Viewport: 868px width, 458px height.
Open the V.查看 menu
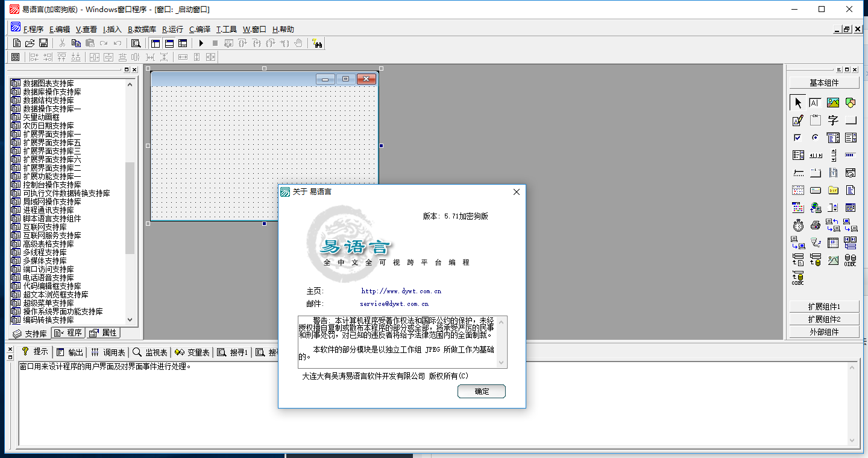[86, 29]
